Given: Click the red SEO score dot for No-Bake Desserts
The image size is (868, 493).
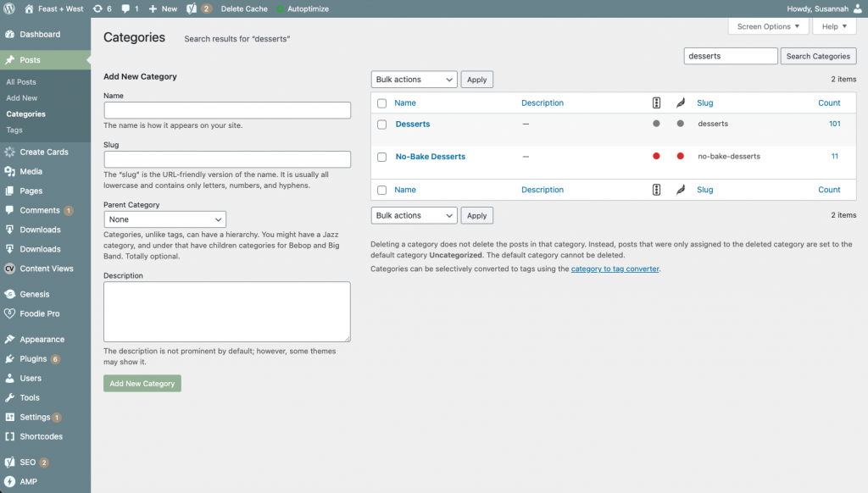Looking at the screenshot, I should pyautogui.click(x=656, y=157).
